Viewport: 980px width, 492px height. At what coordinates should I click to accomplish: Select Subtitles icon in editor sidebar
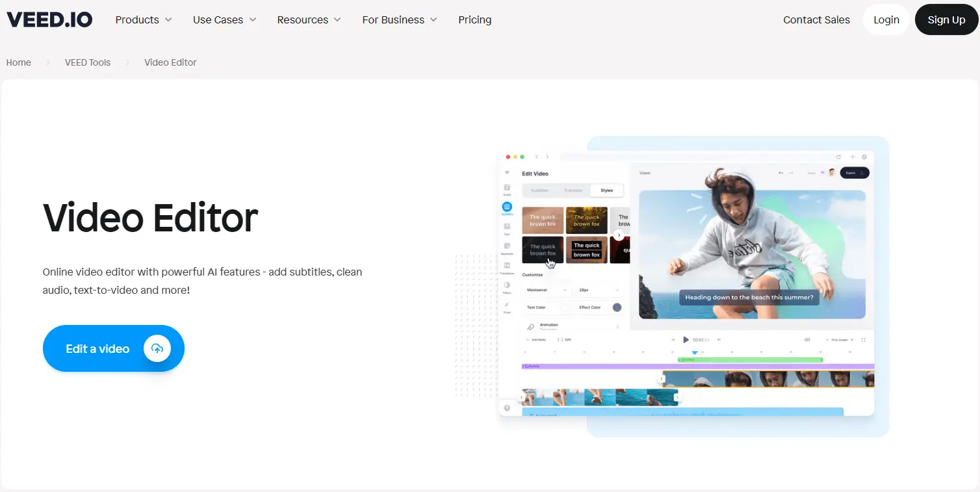(x=507, y=208)
